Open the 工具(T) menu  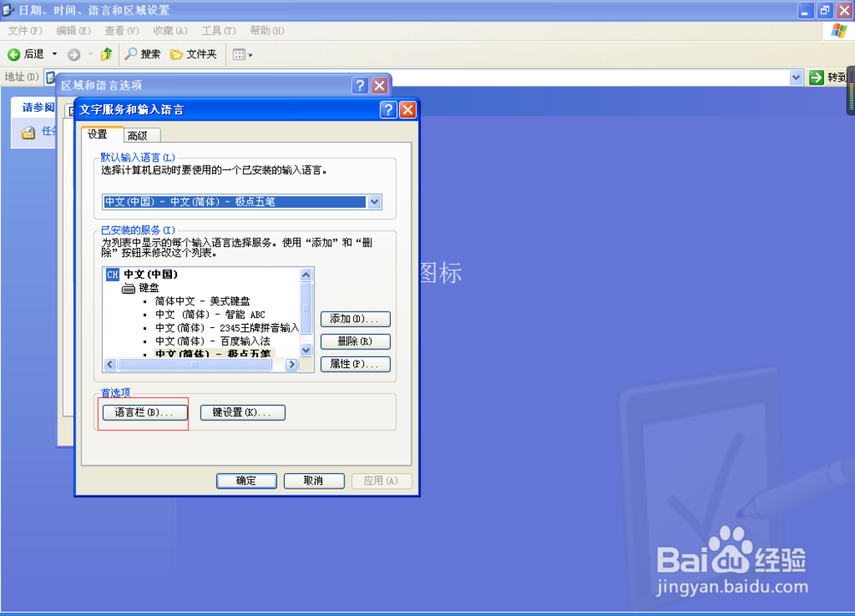219,31
